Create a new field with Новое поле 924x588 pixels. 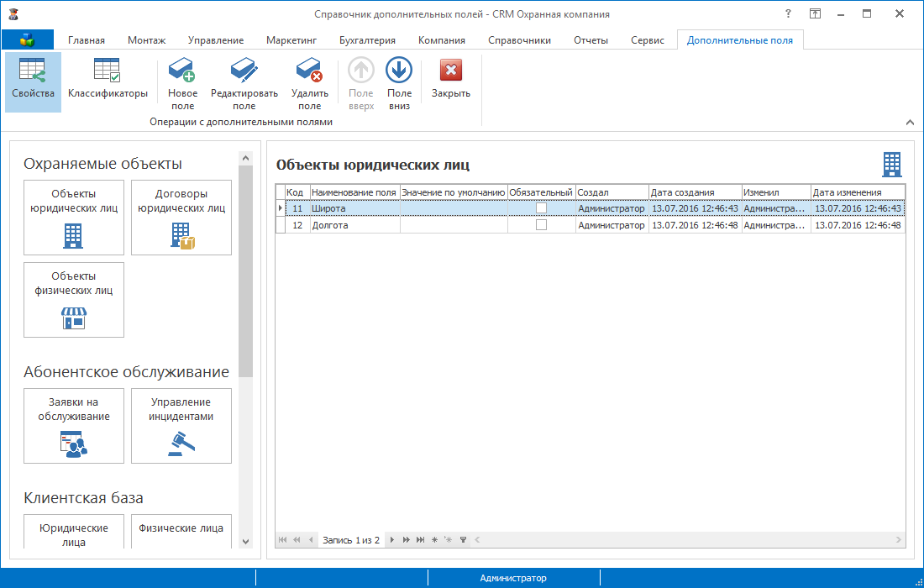[182, 81]
